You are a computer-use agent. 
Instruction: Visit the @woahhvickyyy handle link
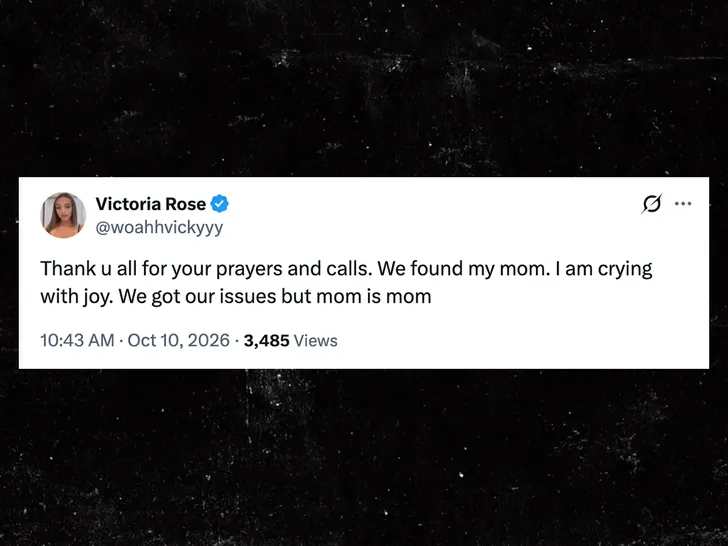(159, 228)
